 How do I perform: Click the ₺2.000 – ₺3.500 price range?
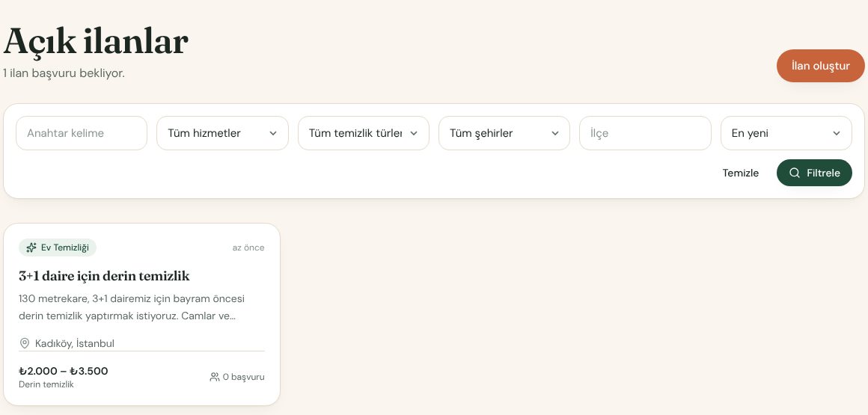pyautogui.click(x=64, y=371)
